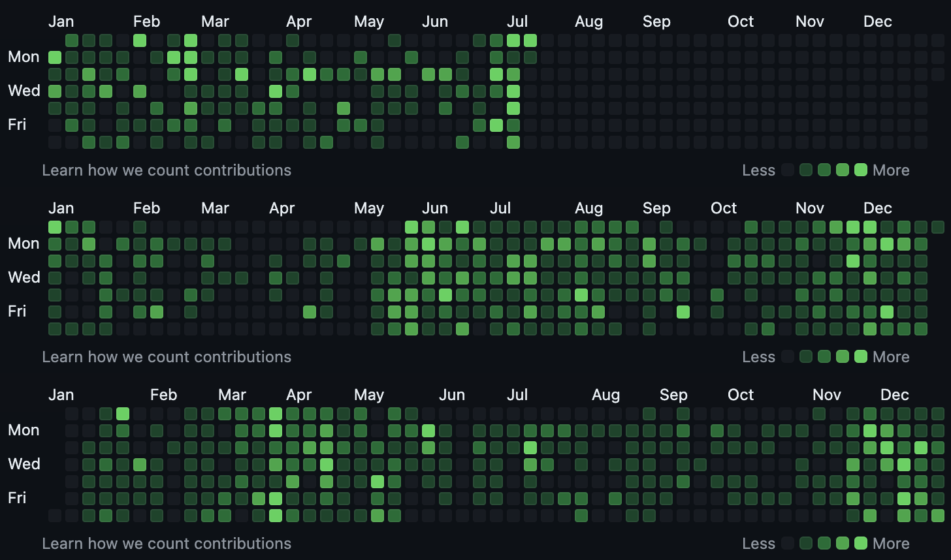Select the bright Friday cell in September, middle graph
The height and width of the screenshot is (560, 951).
(x=683, y=312)
